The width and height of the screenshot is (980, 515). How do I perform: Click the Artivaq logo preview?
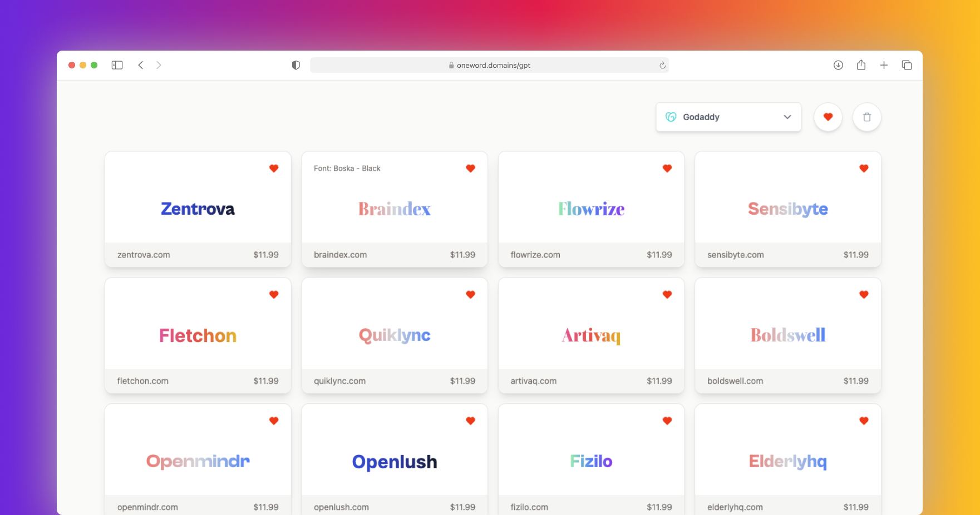pos(591,335)
